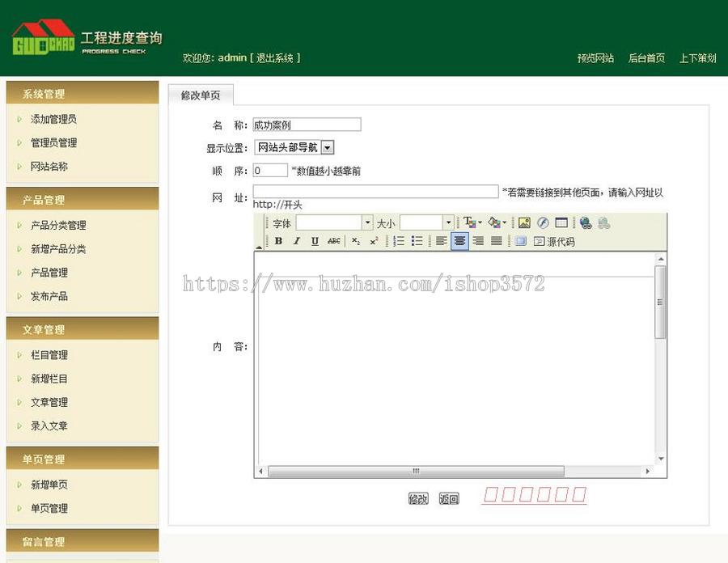Collapse 文章管理 section header
The width and height of the screenshot is (728, 563).
click(83, 328)
